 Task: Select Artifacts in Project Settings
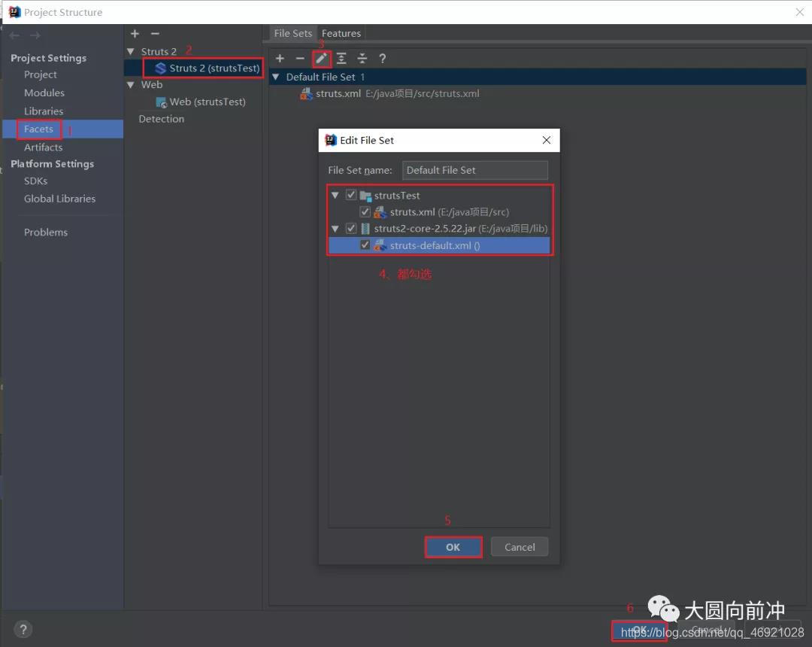(43, 147)
